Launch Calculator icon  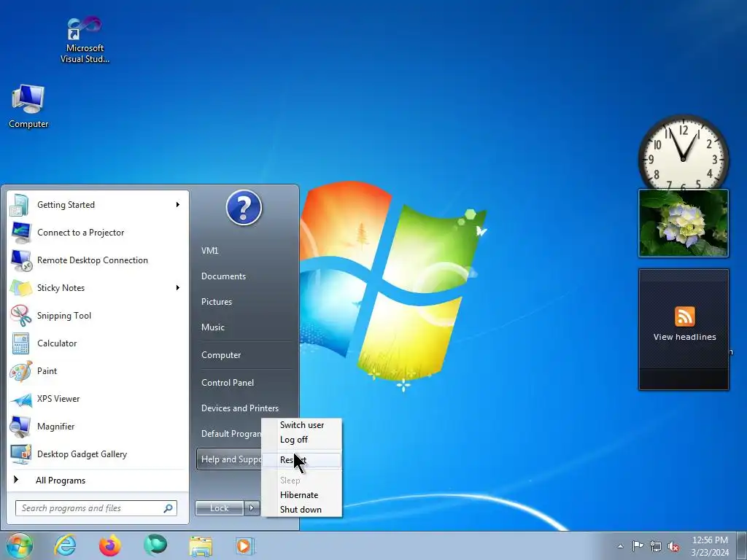[20, 343]
